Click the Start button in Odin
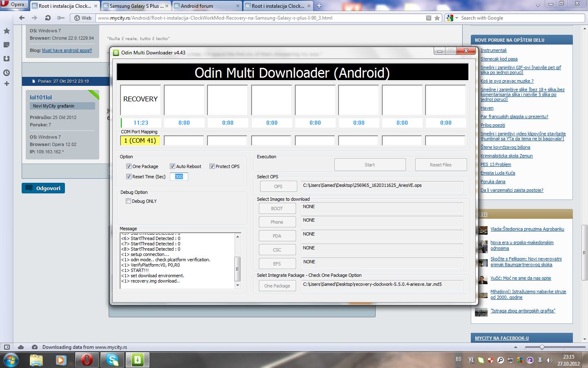This screenshot has height=368, width=588. [x=370, y=165]
